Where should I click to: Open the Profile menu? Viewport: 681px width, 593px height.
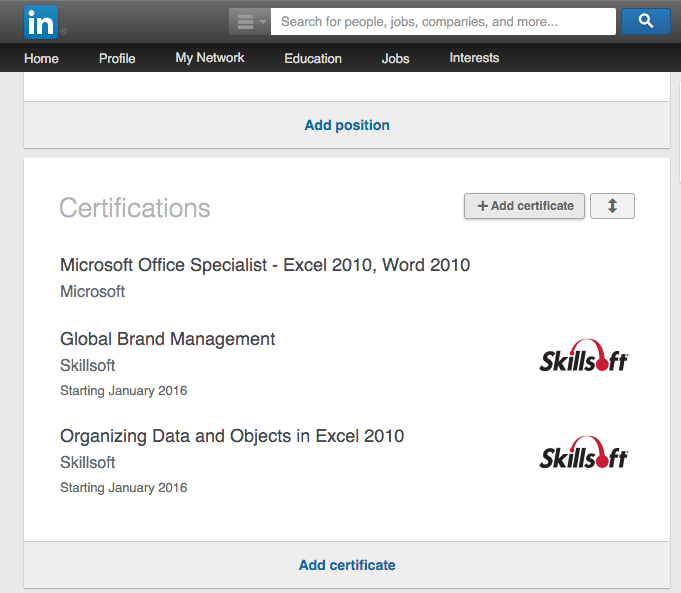pyautogui.click(x=117, y=59)
